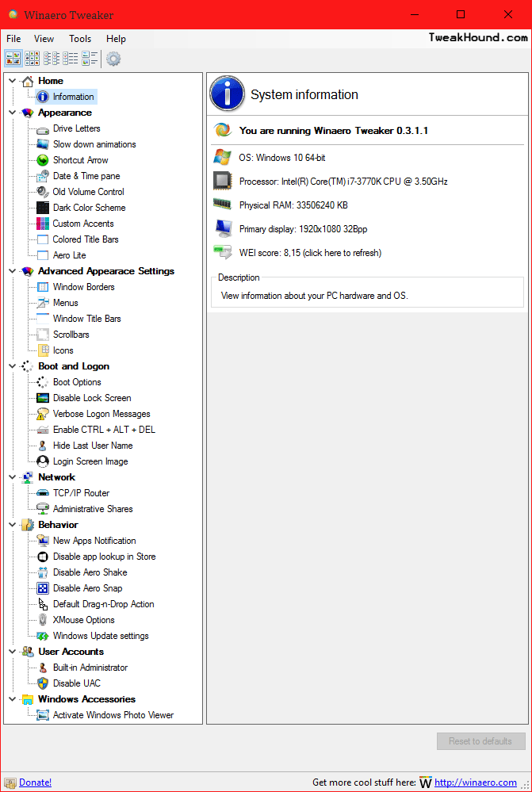Click the Date & Time pane icon
532x792 pixels.
43,176
